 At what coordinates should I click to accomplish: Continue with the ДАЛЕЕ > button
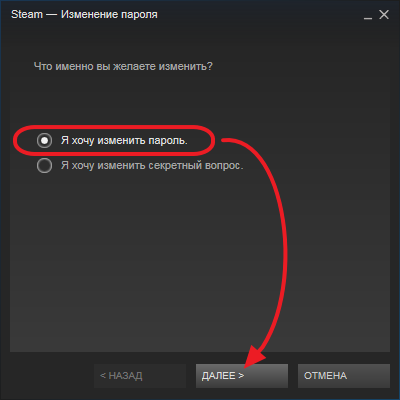pyautogui.click(x=242, y=376)
